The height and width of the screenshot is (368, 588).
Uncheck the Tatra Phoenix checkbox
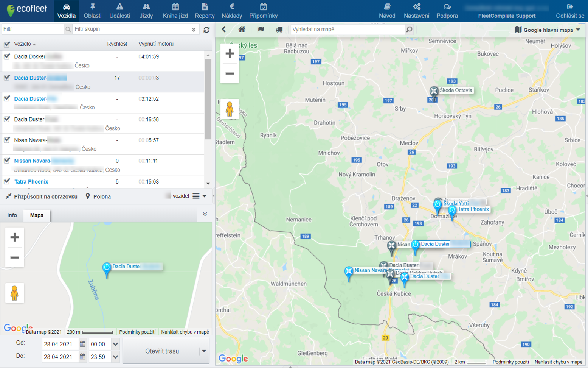(7, 182)
